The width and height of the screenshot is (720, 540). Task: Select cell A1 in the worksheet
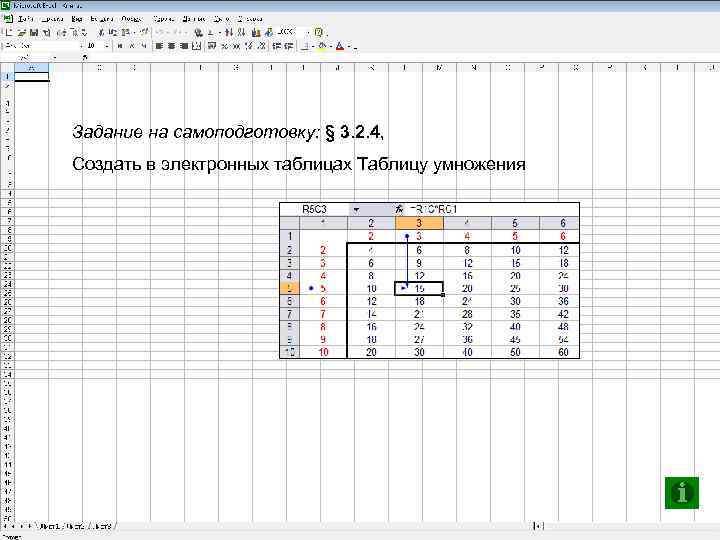pos(32,77)
